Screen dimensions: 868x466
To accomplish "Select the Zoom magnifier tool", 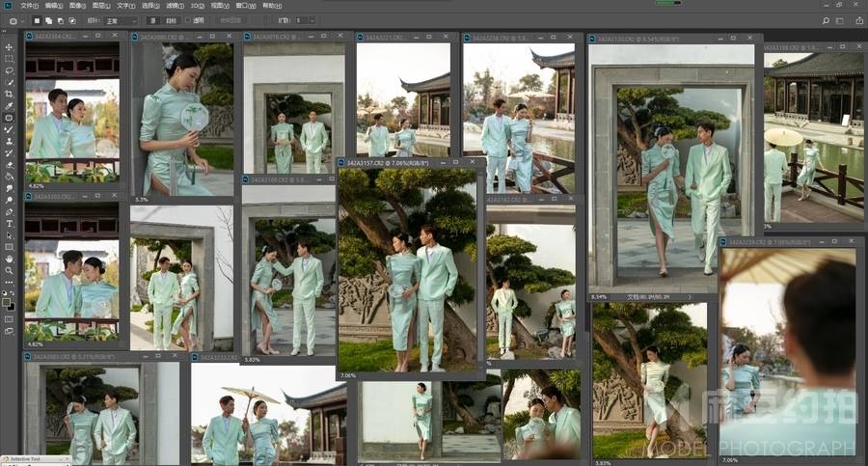I will coord(9,270).
